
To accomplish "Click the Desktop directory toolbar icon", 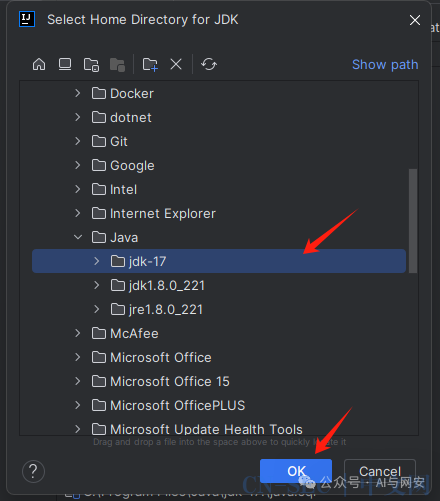I will tap(65, 64).
